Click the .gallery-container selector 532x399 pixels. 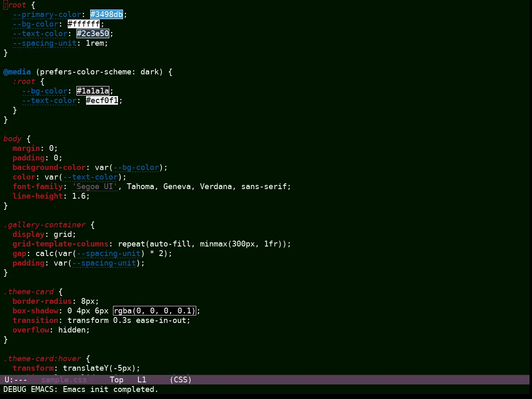44,225
